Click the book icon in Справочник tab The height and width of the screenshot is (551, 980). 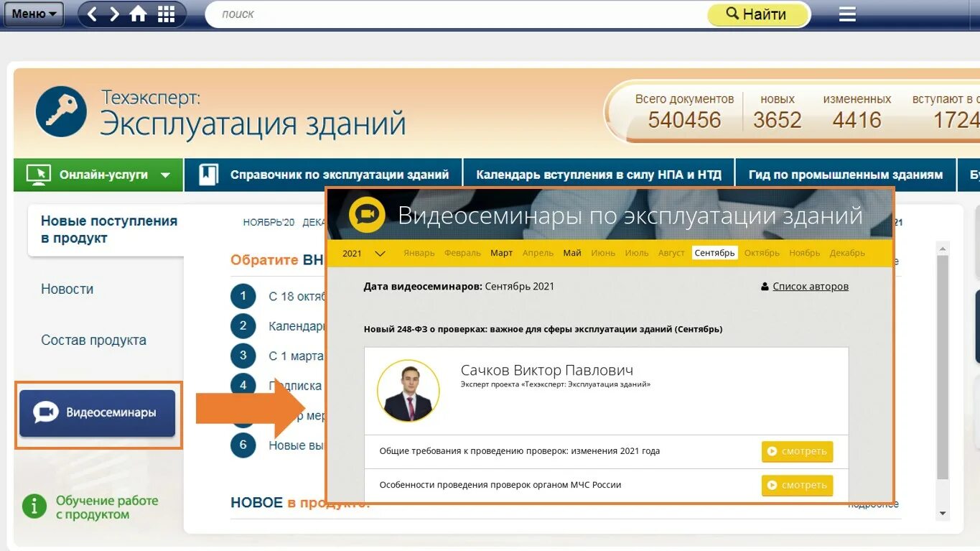(x=208, y=175)
